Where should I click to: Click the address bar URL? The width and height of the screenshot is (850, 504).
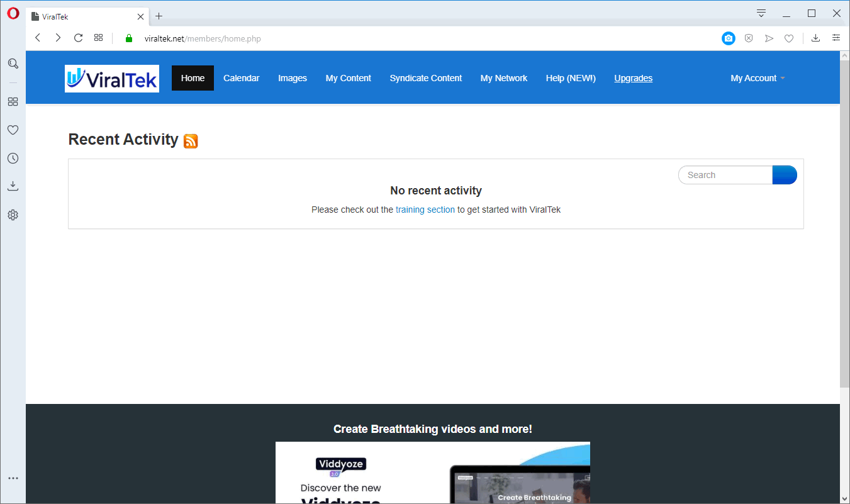[x=203, y=38]
